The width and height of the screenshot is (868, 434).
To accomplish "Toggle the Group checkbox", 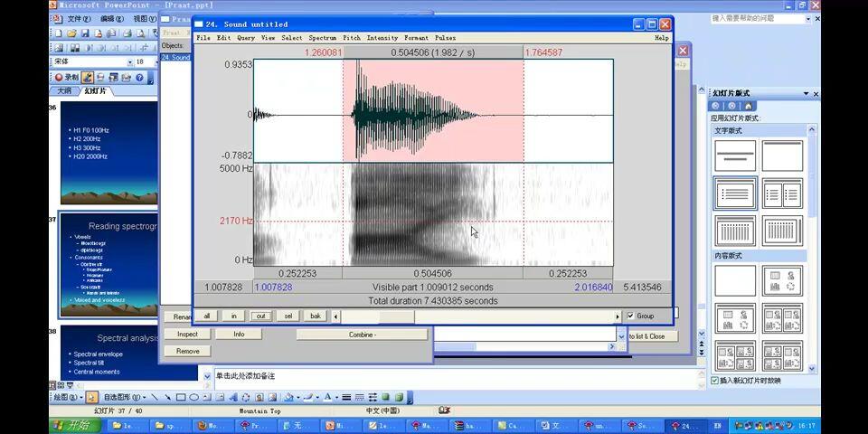I will (x=631, y=316).
